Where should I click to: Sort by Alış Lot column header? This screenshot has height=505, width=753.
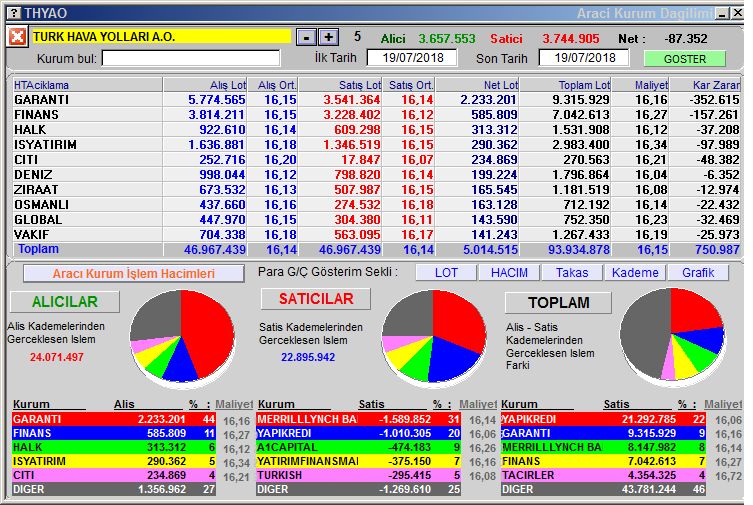pyautogui.click(x=206, y=85)
